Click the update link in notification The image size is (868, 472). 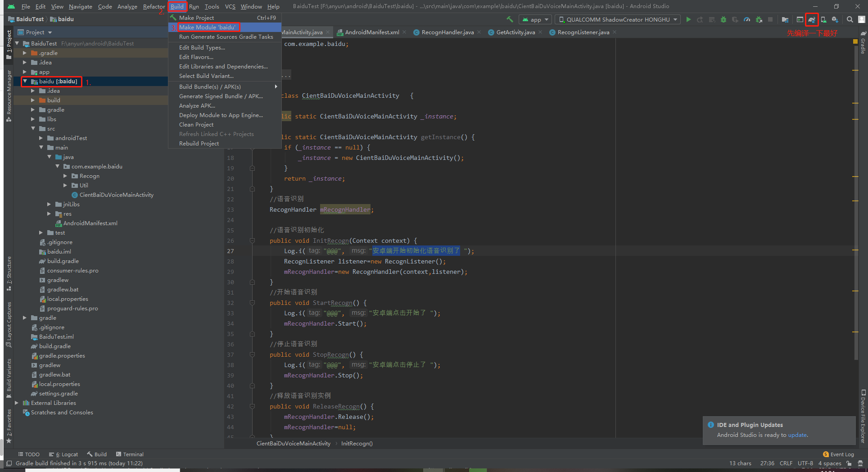coord(797,435)
